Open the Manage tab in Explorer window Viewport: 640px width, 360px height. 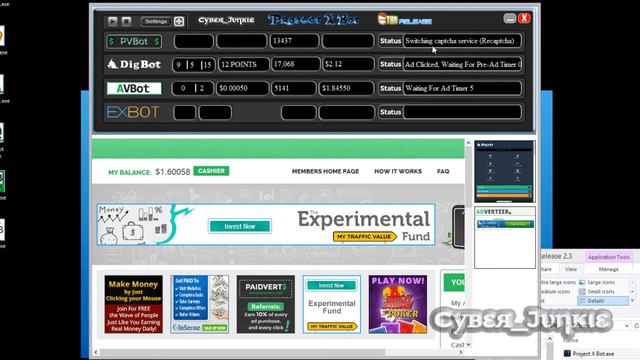tap(609, 269)
